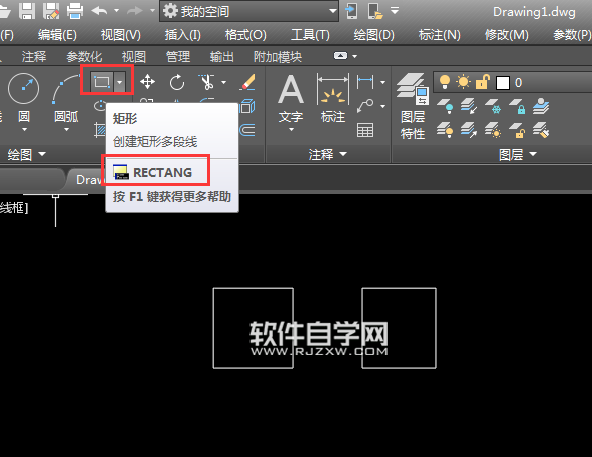Select the Leader tool icon

365,106
